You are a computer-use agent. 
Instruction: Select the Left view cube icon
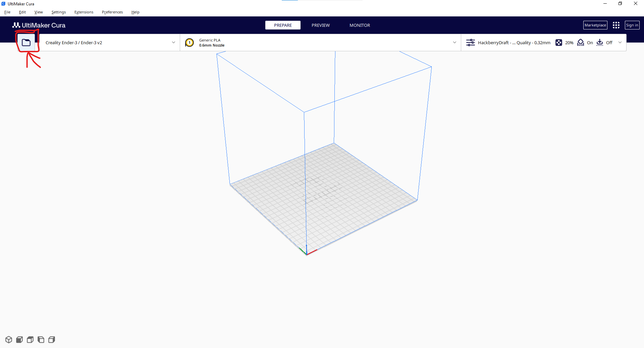[41, 340]
